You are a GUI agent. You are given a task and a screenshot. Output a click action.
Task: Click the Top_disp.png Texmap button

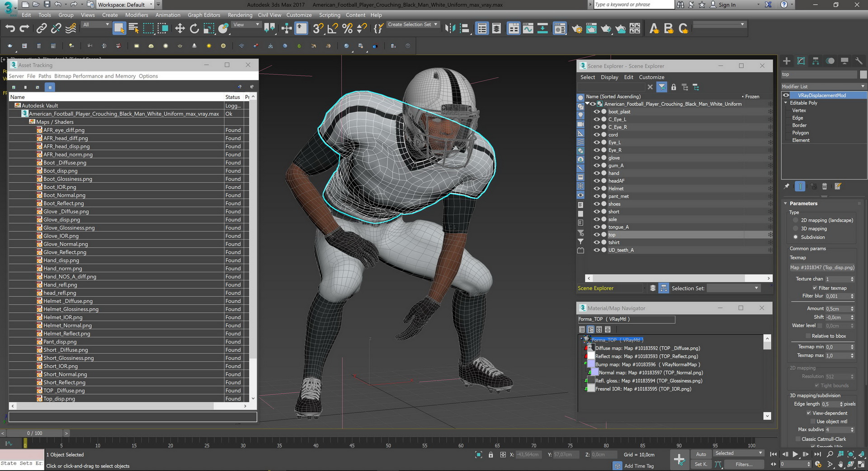[822, 268]
